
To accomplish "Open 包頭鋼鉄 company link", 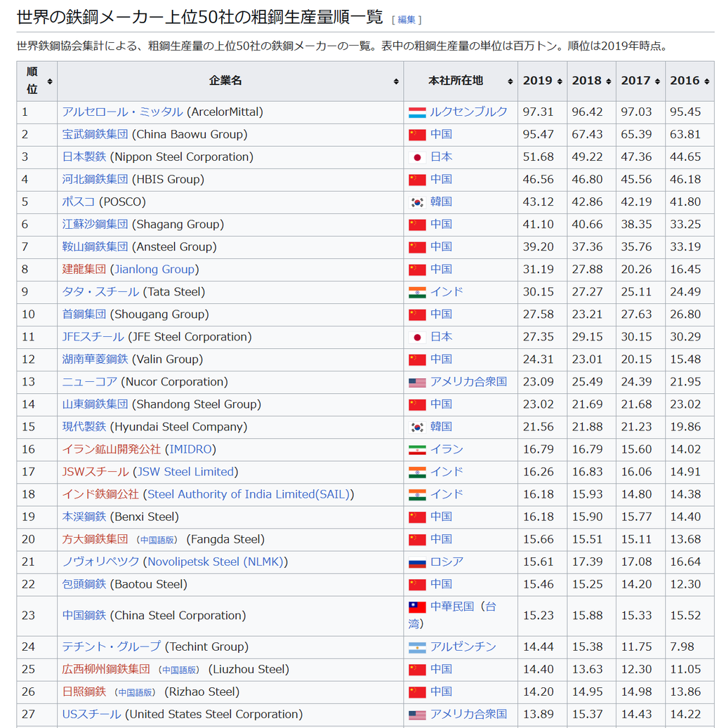I will [84, 585].
